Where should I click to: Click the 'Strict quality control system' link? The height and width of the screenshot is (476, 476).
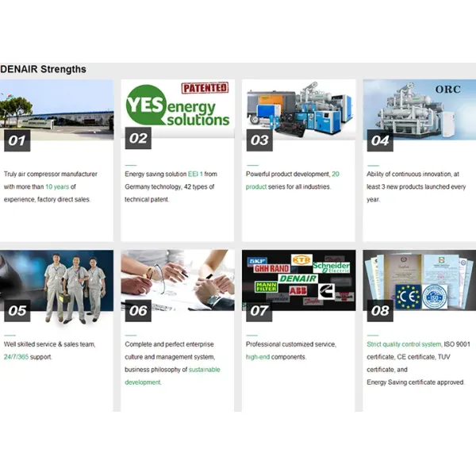click(404, 344)
